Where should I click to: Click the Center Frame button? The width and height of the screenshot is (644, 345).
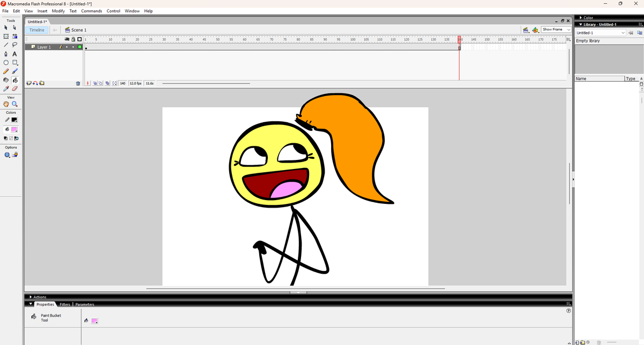coord(89,83)
